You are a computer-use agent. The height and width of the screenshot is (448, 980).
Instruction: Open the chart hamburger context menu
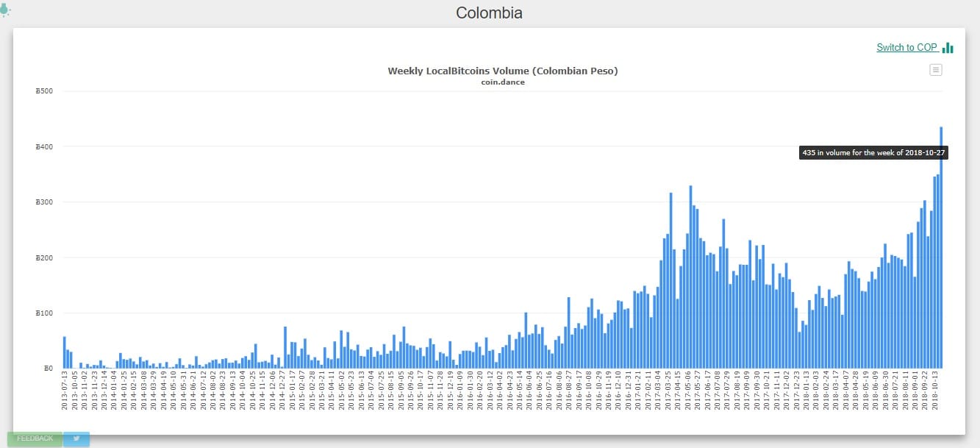click(x=936, y=70)
